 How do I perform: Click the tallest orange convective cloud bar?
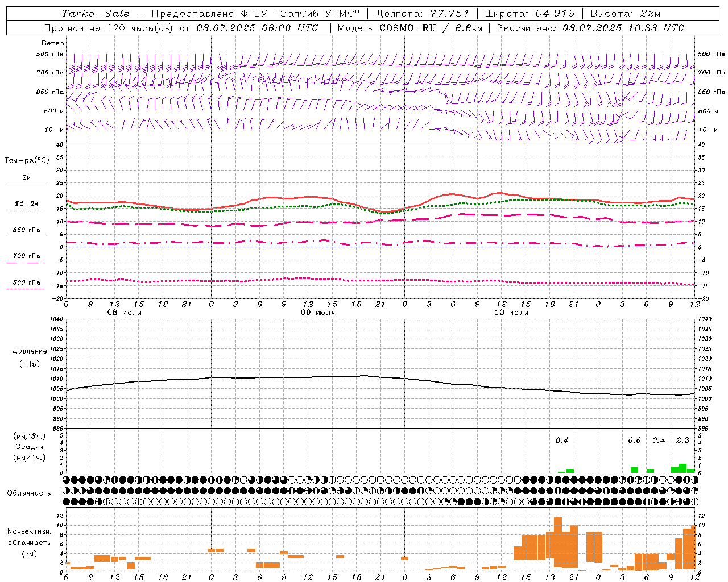(x=558, y=542)
